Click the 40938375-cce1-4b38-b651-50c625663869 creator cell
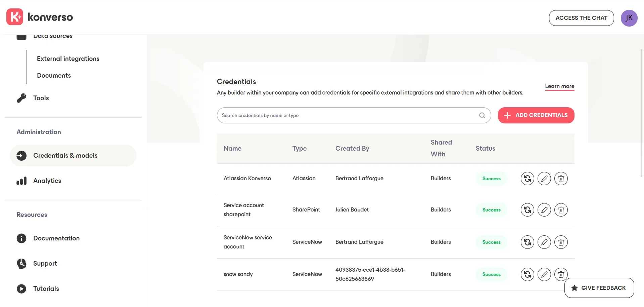This screenshot has height=307, width=644. point(370,274)
